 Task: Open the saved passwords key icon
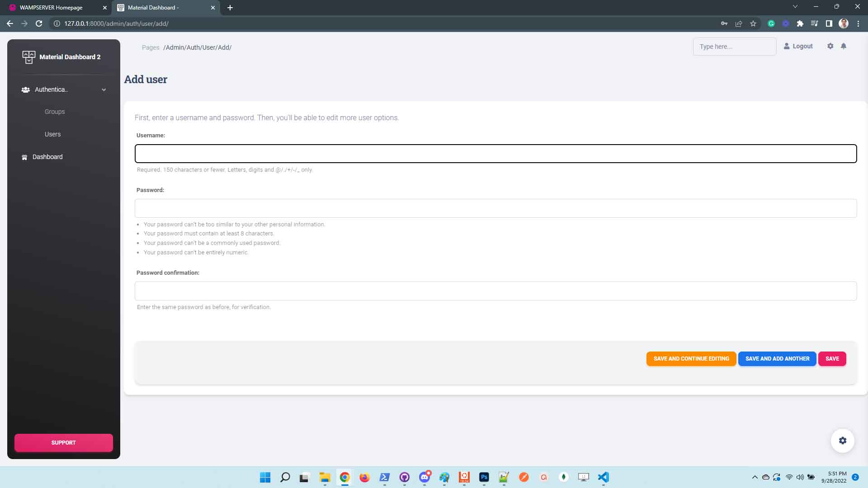pyautogui.click(x=724, y=23)
